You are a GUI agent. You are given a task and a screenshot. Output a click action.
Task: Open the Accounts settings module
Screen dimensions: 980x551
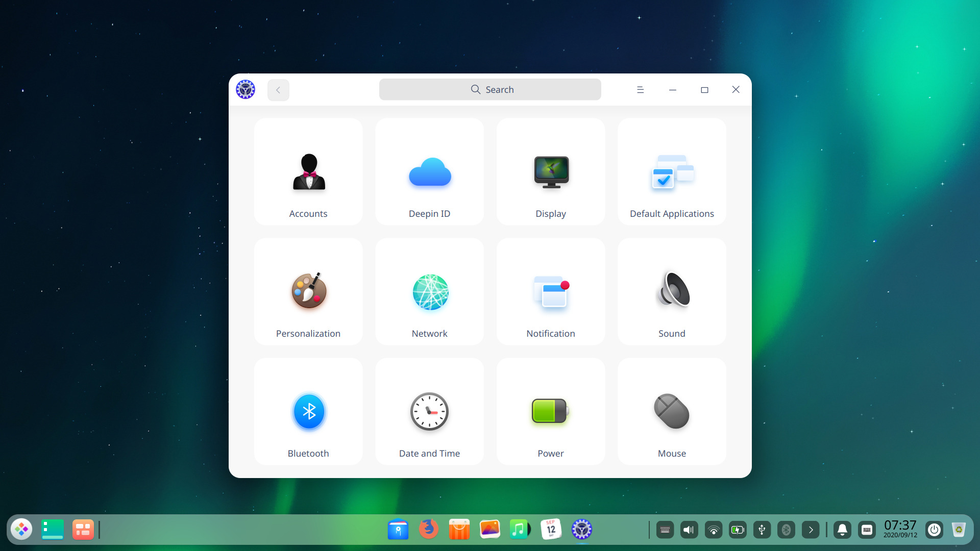308,172
